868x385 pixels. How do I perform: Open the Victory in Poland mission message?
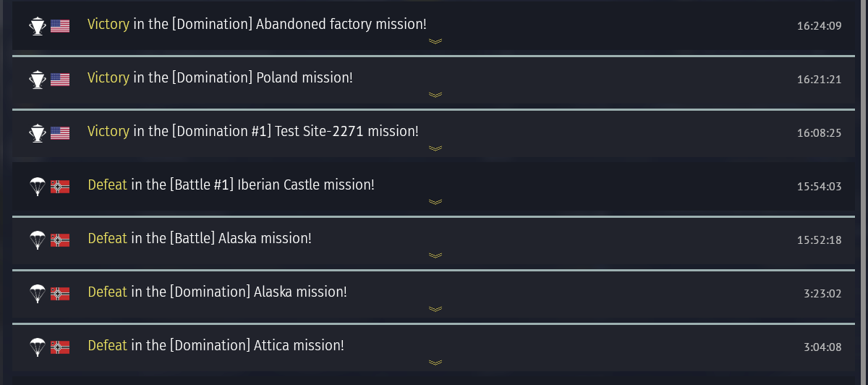click(x=220, y=77)
